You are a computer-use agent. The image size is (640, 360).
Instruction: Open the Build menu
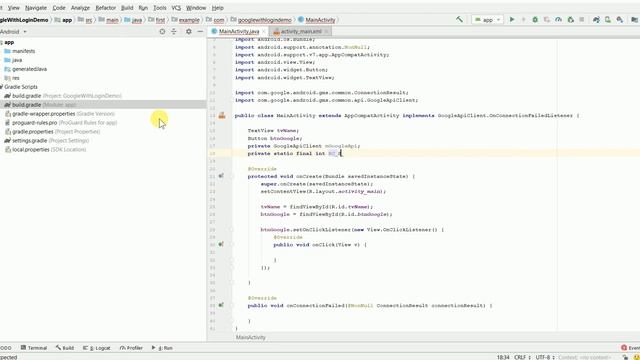(x=127, y=8)
